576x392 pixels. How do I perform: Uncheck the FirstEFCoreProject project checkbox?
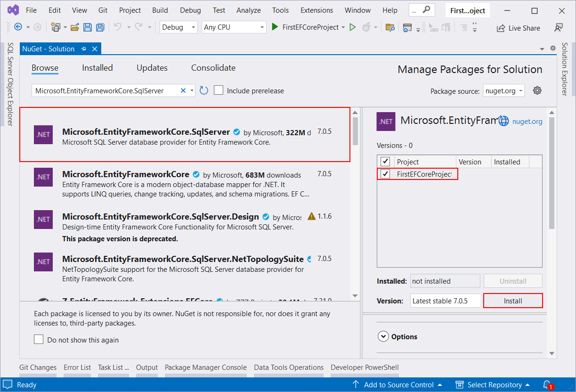pos(385,174)
